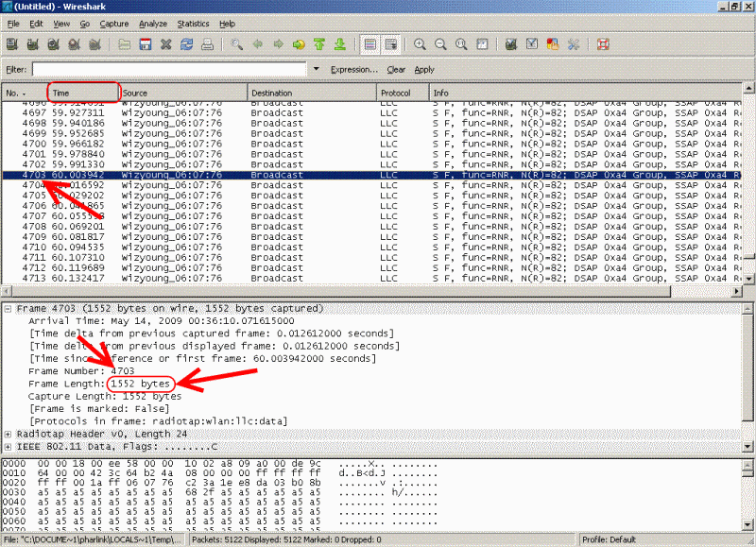Sort by the No. column header
Viewport: 756px width, 547px height.
[25, 93]
